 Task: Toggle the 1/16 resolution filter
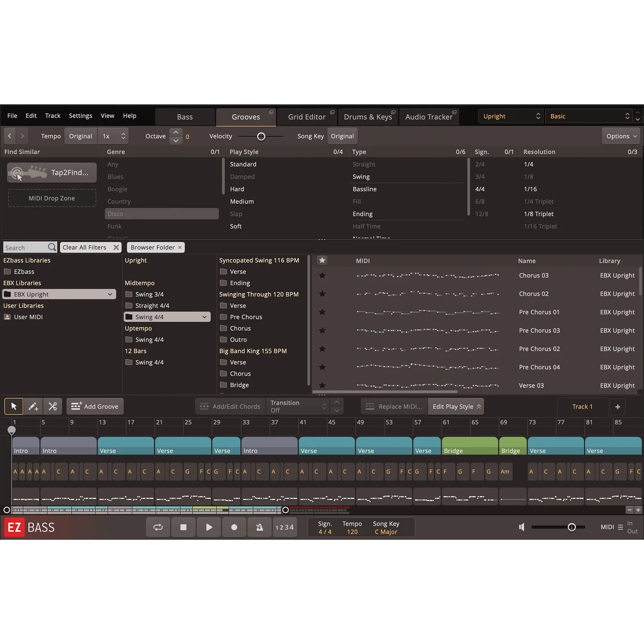[x=530, y=189]
